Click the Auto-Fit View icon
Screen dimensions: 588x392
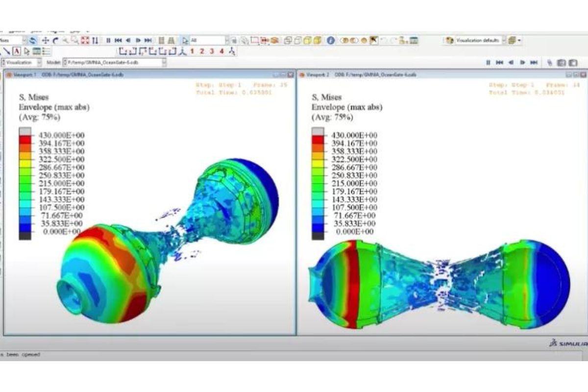pyautogui.click(x=85, y=40)
